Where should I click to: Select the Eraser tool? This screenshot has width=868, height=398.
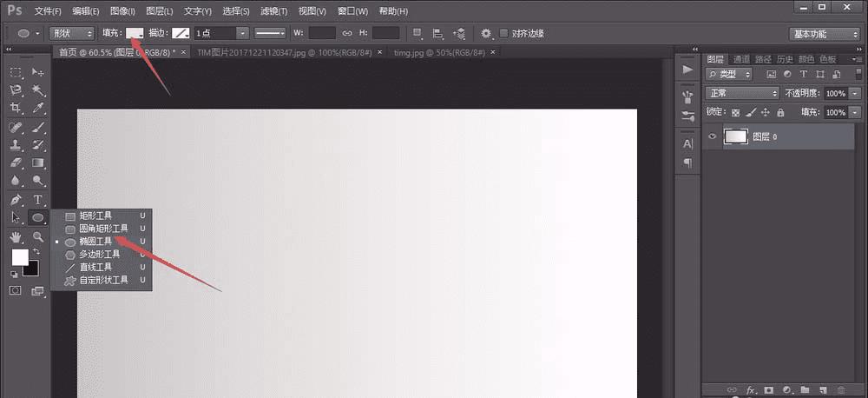(x=16, y=163)
